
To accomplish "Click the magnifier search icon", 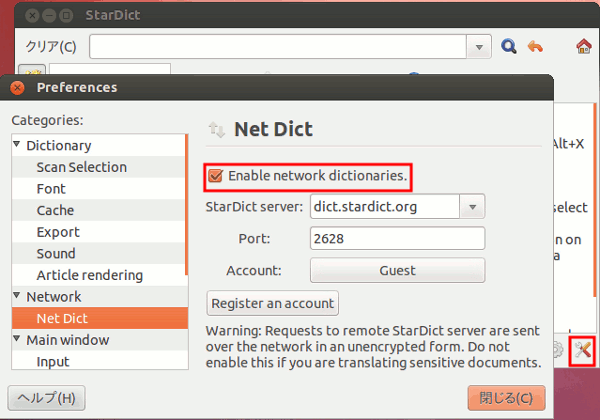I will (509, 46).
